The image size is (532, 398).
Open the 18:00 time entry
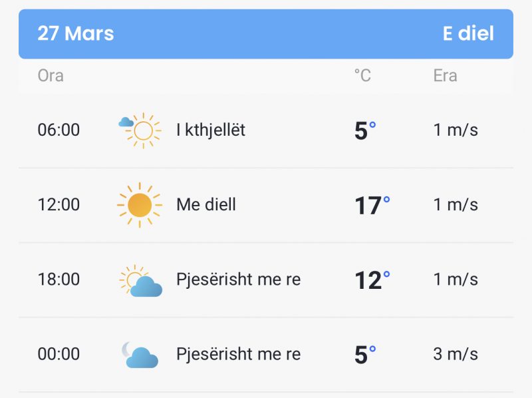click(x=59, y=280)
